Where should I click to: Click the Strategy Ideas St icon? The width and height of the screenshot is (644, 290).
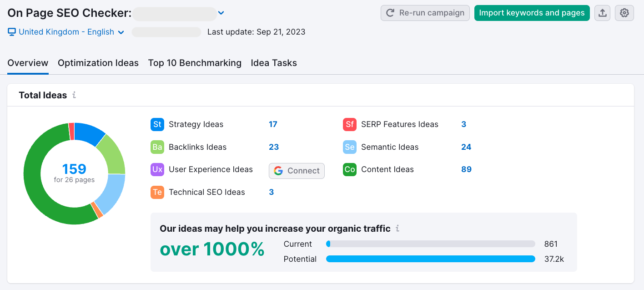(x=157, y=124)
